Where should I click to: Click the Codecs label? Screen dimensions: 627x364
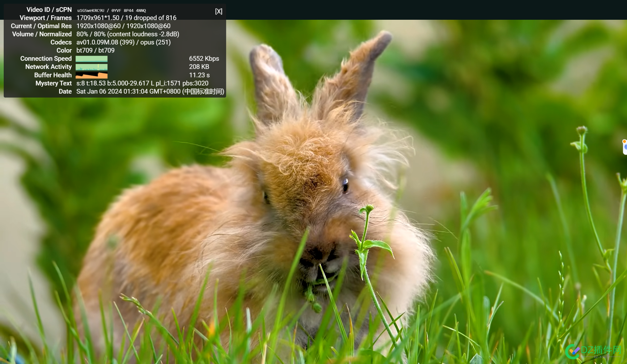click(x=61, y=42)
